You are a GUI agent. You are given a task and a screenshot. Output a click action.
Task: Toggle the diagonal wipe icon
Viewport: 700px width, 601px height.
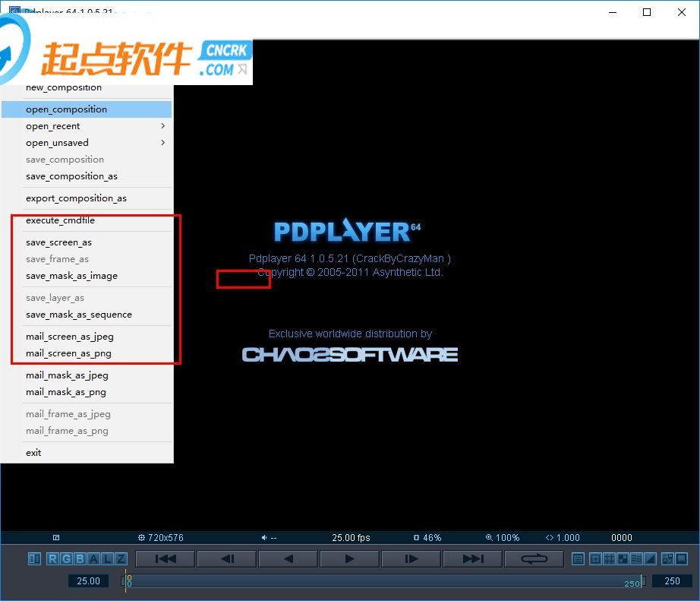(650, 559)
